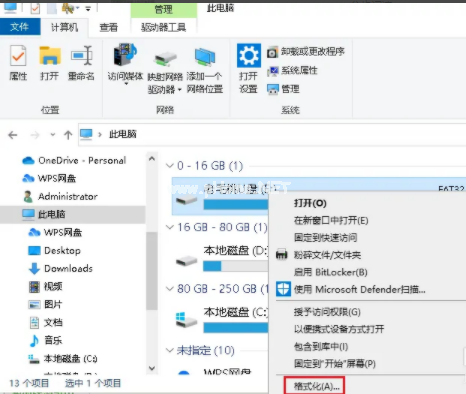Click Uninstall or change program (卸载或更改程序)
The image size is (466, 394).
point(306,52)
